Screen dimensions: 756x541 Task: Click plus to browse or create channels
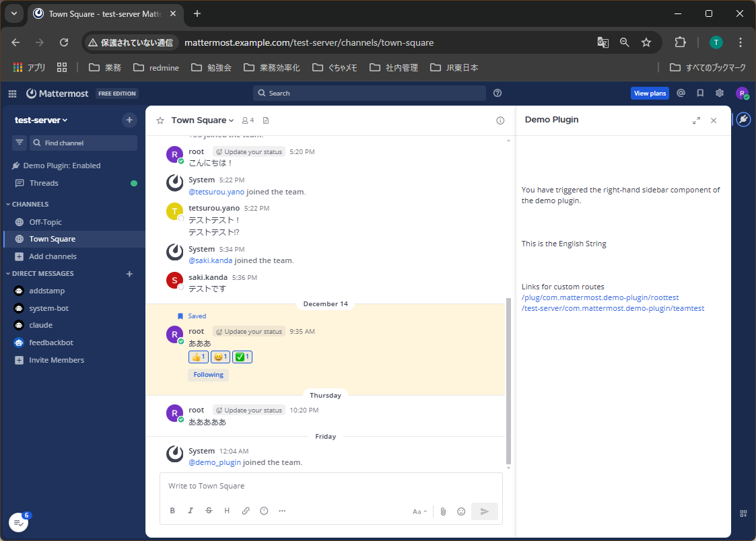[129, 120]
